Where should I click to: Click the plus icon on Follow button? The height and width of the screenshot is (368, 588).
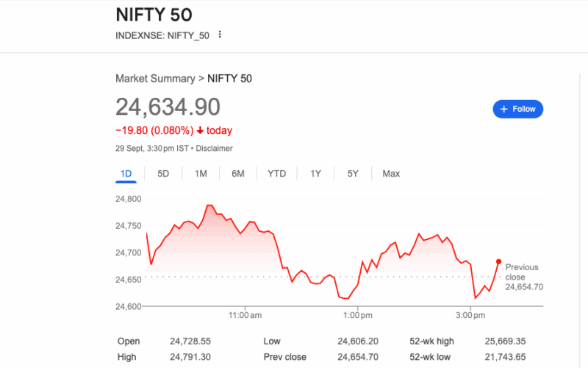pos(504,109)
